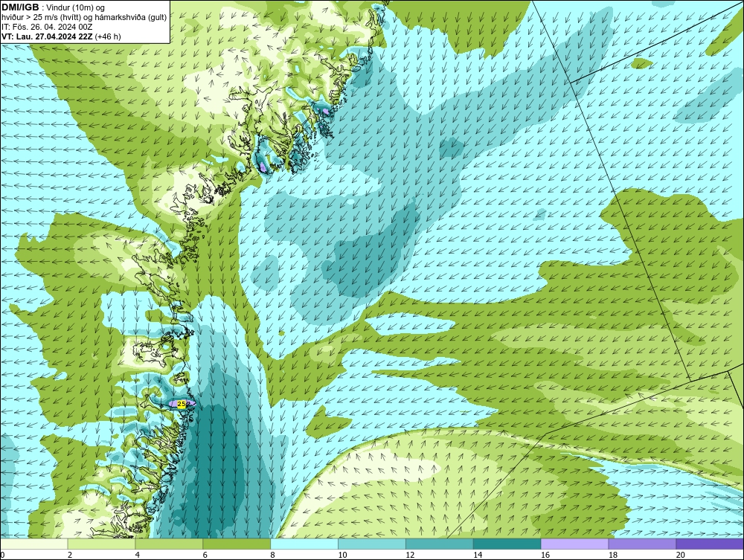This screenshot has height=560, width=744.
Task: Click the legend scale value 14
Action: [478, 555]
